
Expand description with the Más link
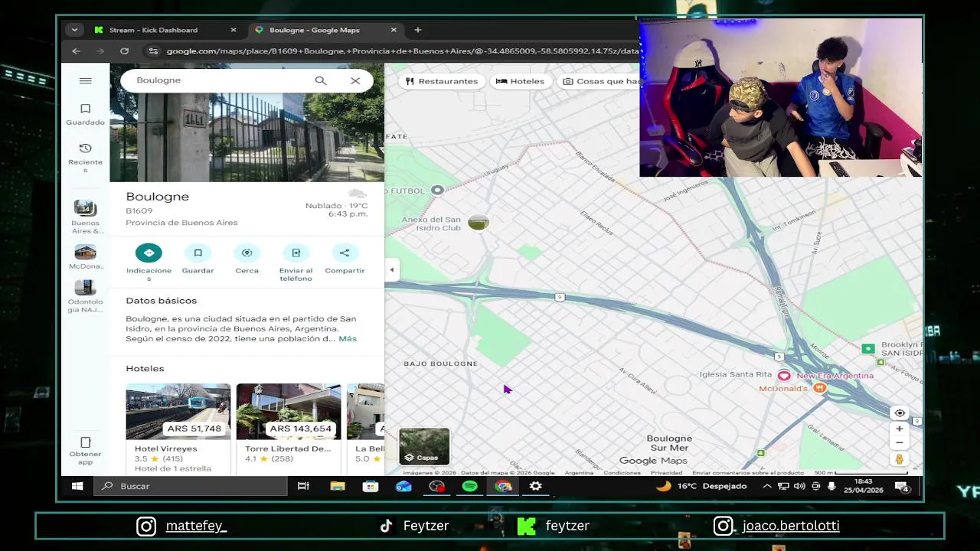[x=348, y=338]
